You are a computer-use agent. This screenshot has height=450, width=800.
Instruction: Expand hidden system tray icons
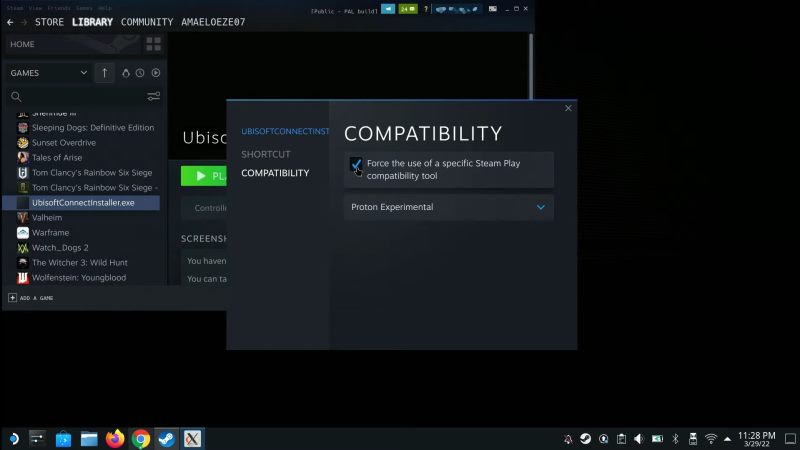pos(728,439)
